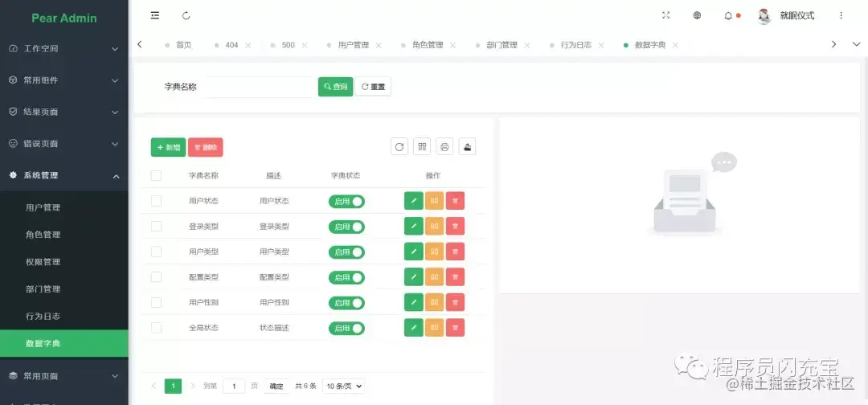
Task: Focus the jump-to-page number field
Action: [234, 387]
